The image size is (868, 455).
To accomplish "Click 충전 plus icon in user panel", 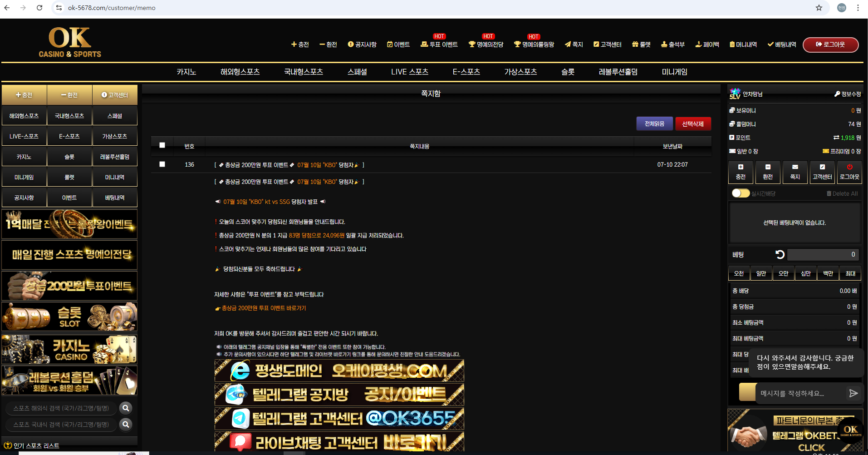I will 740,172.
